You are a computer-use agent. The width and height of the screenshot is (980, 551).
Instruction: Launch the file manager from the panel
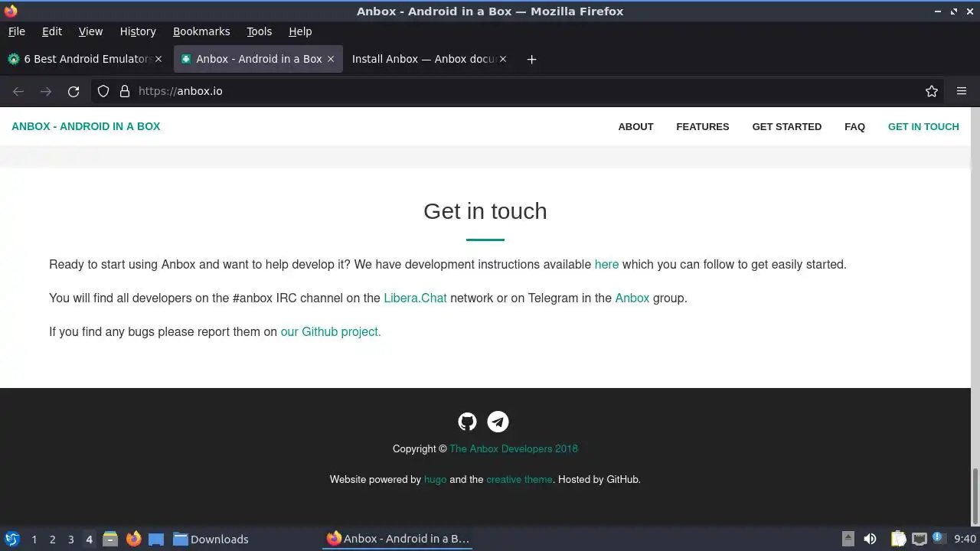point(110,539)
